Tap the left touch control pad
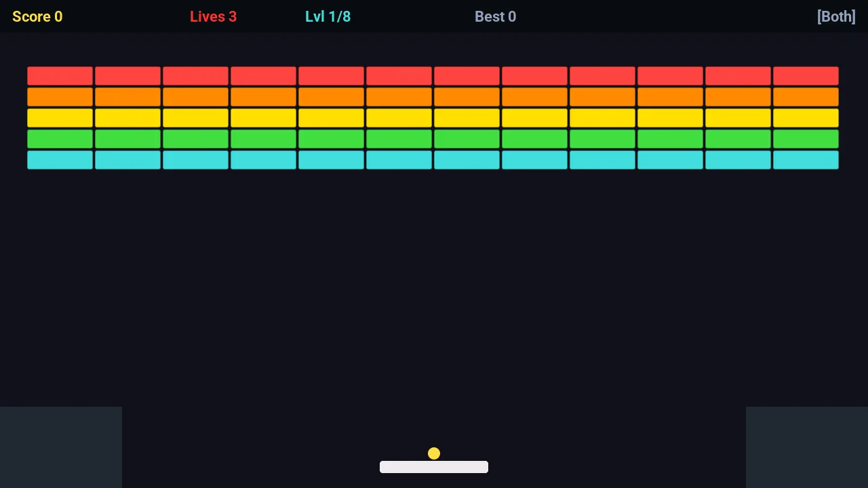Viewport: 868px width, 488px height. point(61,447)
